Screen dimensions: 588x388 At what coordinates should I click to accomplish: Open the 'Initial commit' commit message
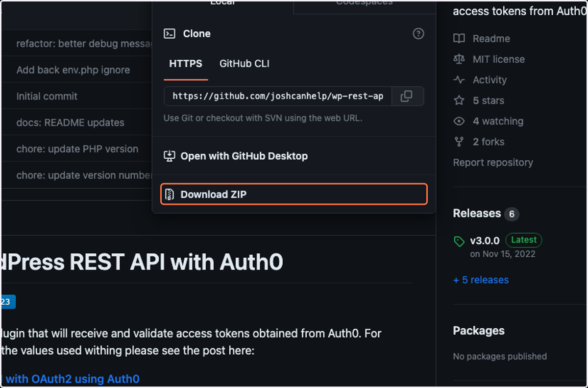47,96
